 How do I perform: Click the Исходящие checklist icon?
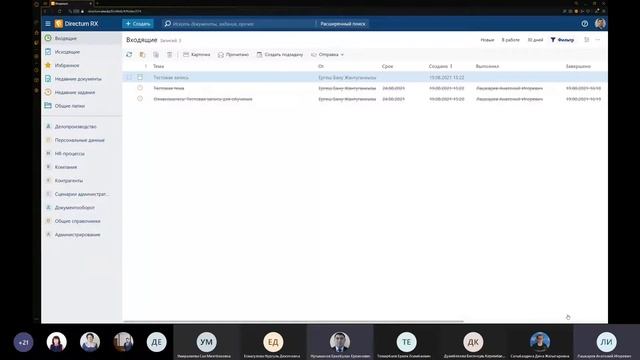[x=48, y=51]
